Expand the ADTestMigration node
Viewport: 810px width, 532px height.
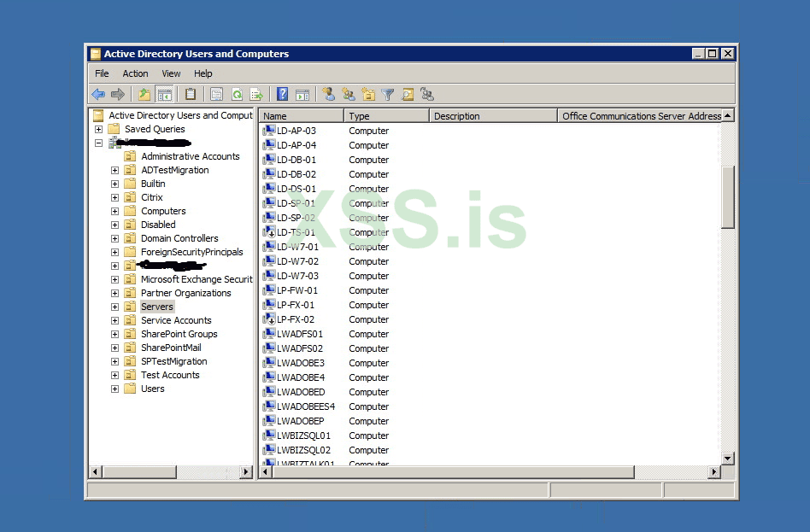114,170
